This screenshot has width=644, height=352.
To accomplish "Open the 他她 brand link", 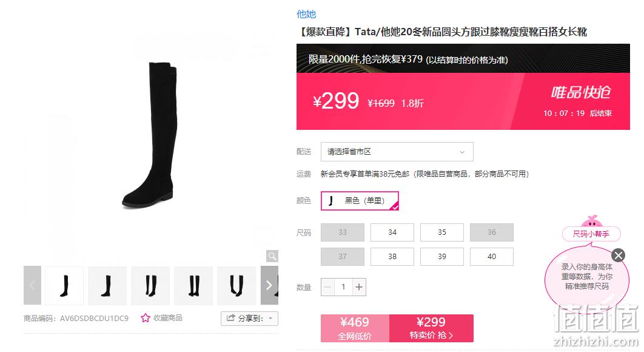I will (x=306, y=14).
